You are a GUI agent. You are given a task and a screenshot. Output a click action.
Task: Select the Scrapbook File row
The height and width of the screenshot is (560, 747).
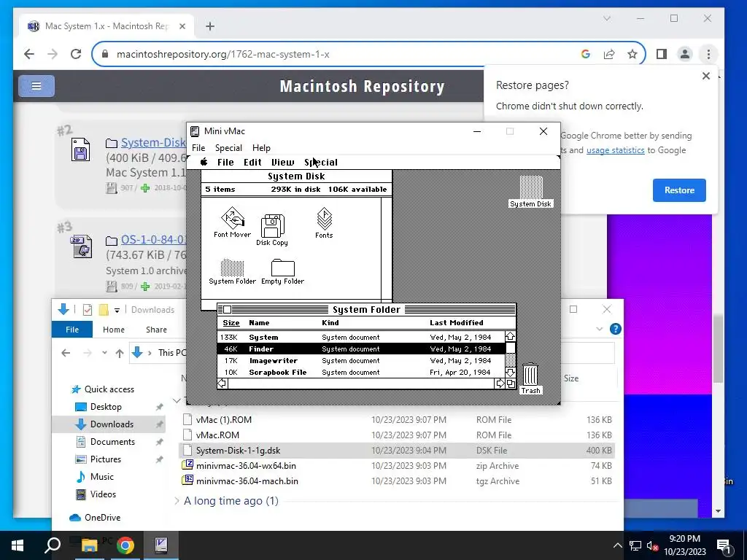coord(361,373)
